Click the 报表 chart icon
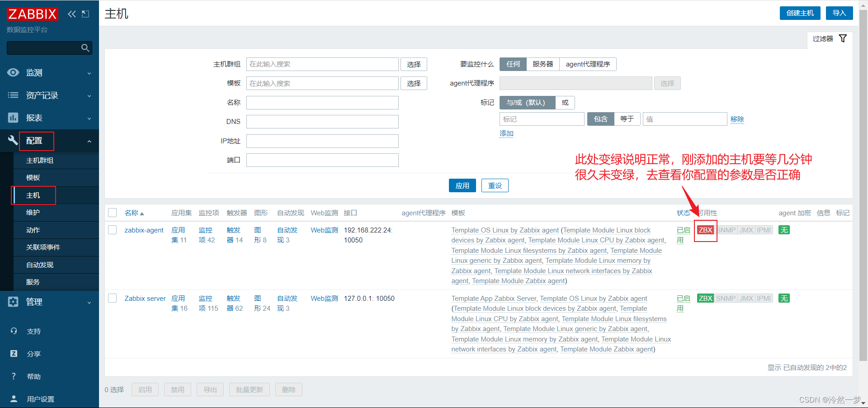Image resolution: width=868 pixels, height=408 pixels. (13, 118)
